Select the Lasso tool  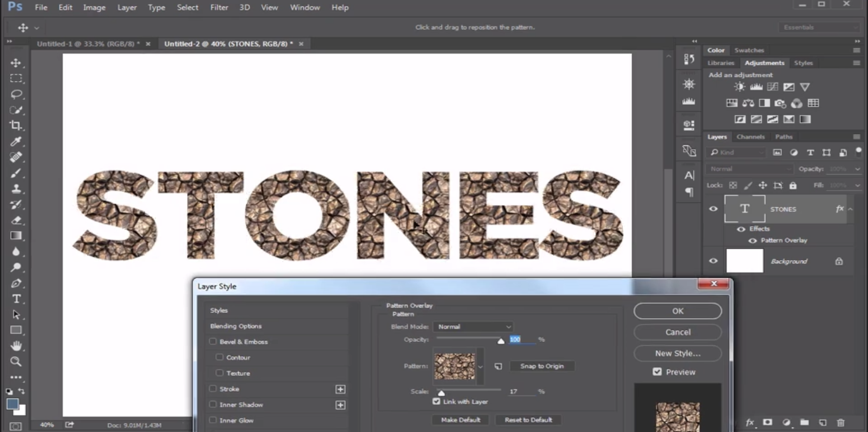coord(16,94)
